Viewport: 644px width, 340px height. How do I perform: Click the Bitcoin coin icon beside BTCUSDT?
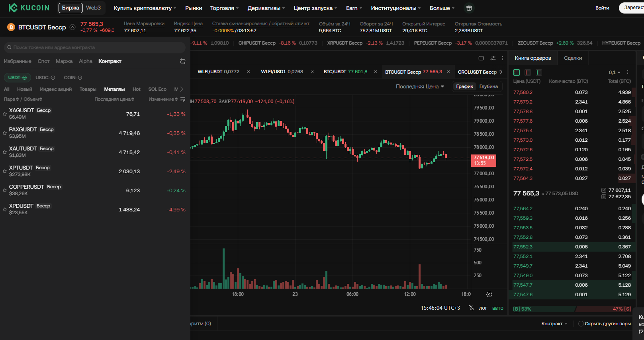click(x=11, y=27)
